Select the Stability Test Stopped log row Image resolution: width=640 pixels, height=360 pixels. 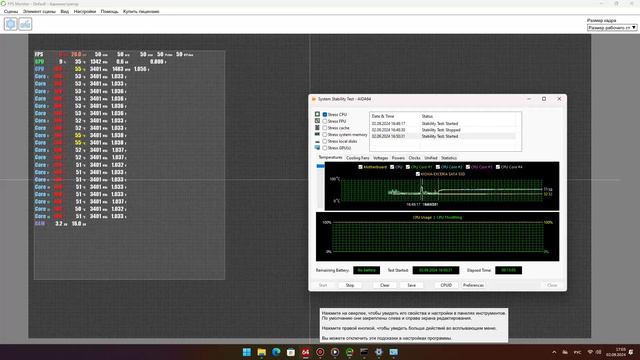pos(444,130)
